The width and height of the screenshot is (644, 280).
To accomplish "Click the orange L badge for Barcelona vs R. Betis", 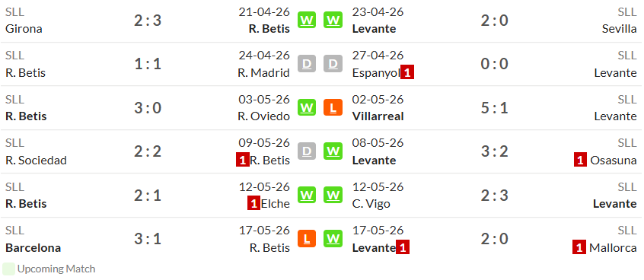I will pos(307,239).
